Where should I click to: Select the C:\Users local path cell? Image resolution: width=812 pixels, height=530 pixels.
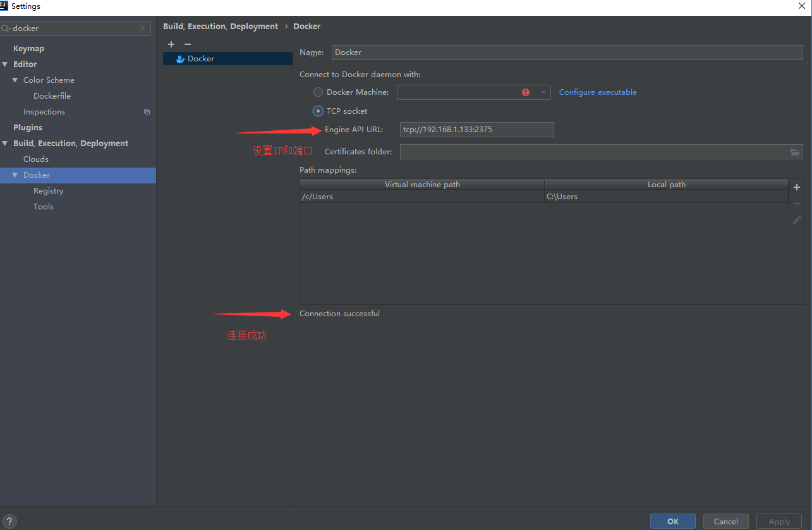click(x=666, y=197)
